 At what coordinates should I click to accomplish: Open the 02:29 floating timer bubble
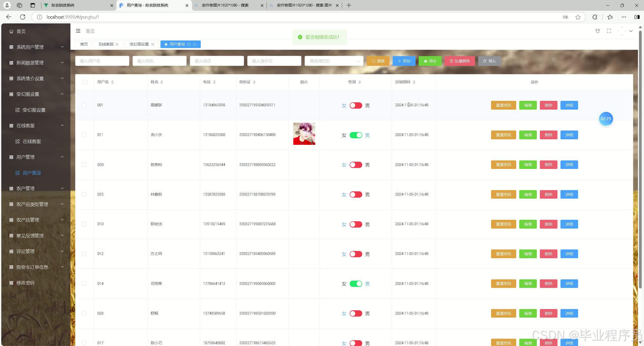pos(606,119)
